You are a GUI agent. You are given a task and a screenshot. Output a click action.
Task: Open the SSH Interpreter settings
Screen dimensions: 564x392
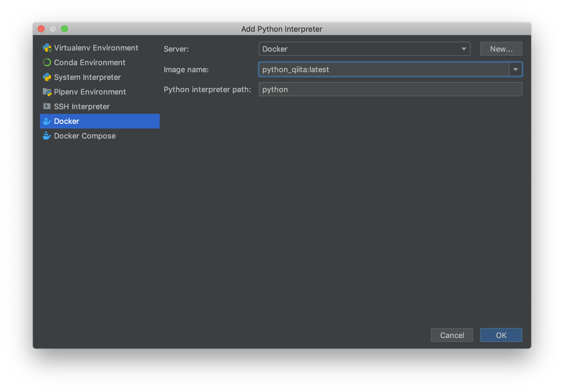(x=100, y=107)
